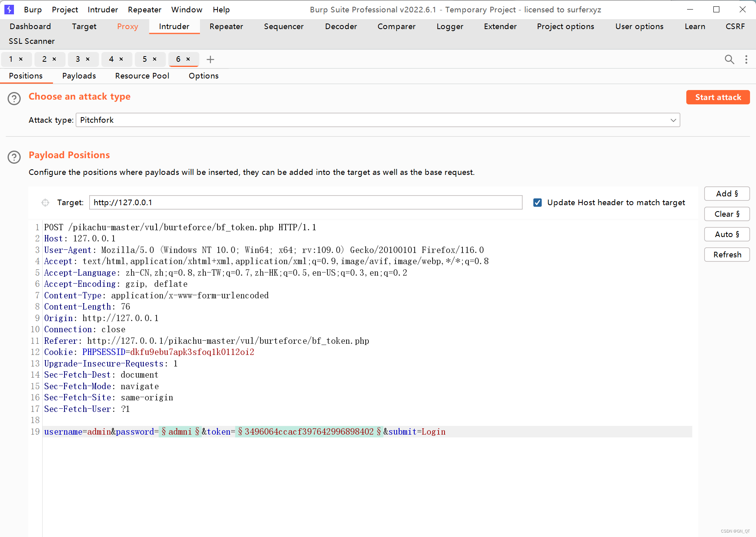The image size is (756, 537).
Task: Switch to the Sequencer tab
Action: [x=284, y=26]
